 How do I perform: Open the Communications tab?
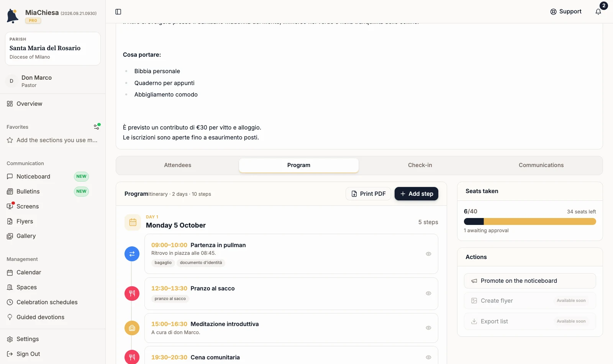click(x=541, y=165)
